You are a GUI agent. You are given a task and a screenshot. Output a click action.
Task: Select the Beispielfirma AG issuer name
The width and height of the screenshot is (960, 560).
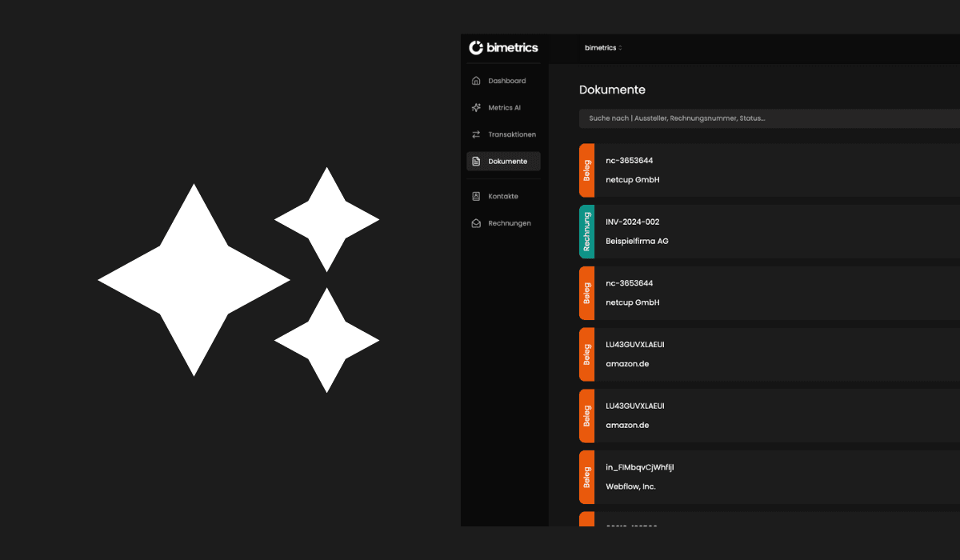tap(637, 241)
